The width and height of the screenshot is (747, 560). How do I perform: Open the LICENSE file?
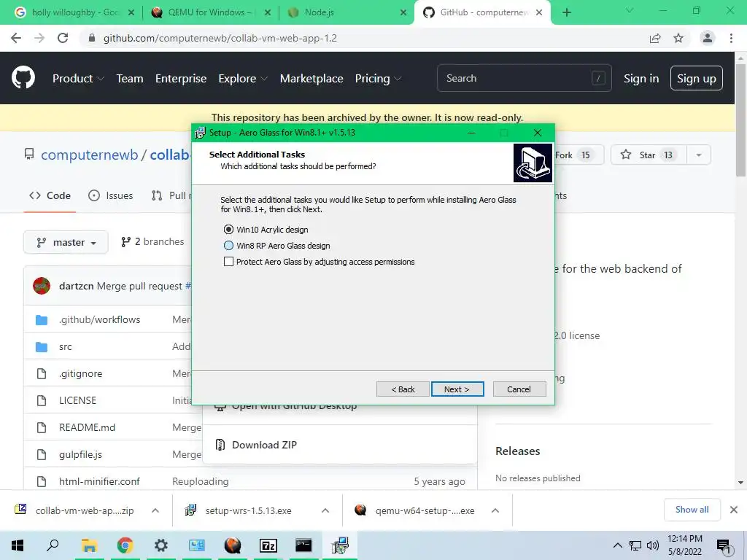pos(77,400)
